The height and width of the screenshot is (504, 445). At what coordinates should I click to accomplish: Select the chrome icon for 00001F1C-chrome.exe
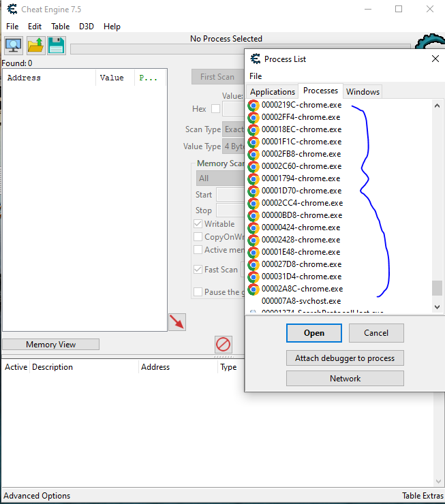[254, 142]
